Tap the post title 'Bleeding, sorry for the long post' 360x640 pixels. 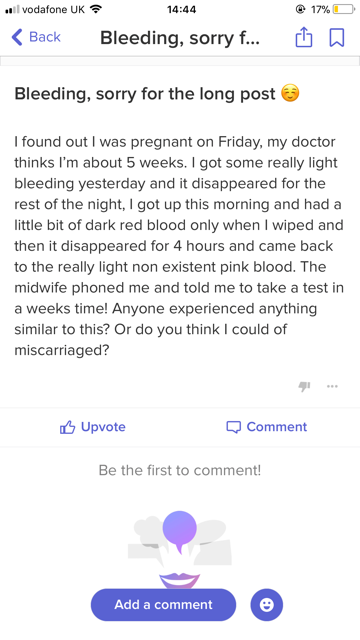(x=145, y=94)
